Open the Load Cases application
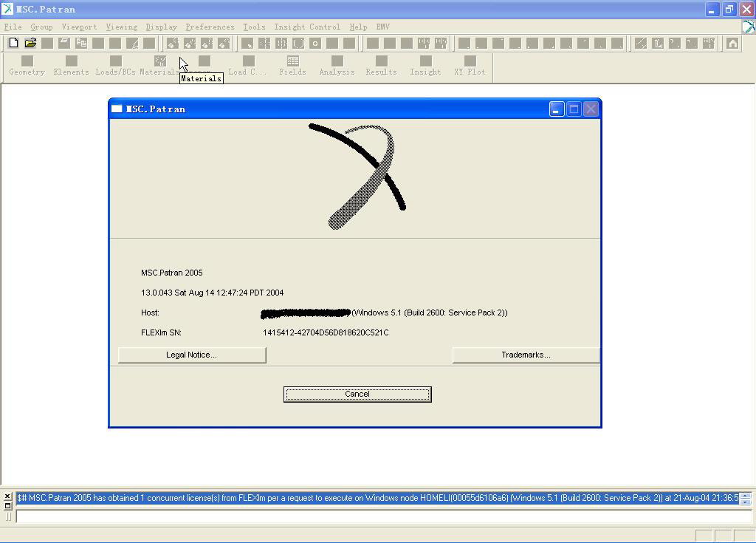This screenshot has width=756, height=543. tap(248, 66)
